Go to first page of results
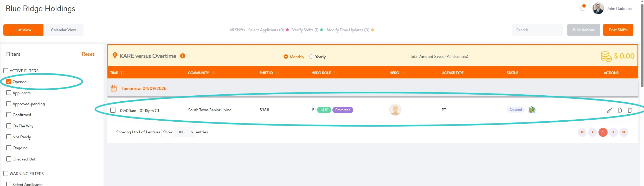644x186 pixels. (x=582, y=132)
